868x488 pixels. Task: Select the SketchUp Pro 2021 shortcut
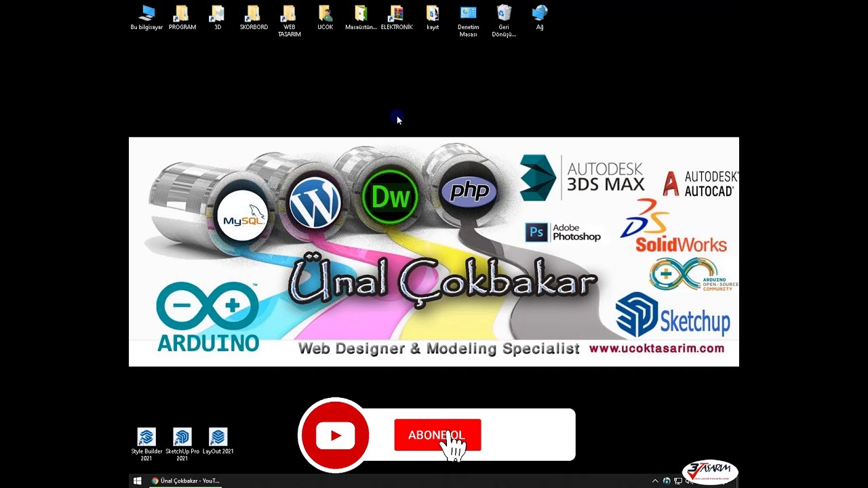coord(182,445)
